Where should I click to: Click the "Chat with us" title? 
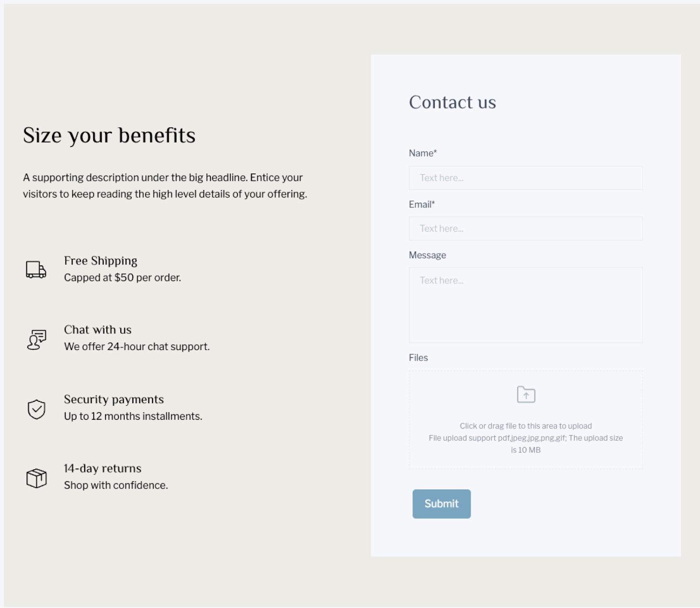98,330
